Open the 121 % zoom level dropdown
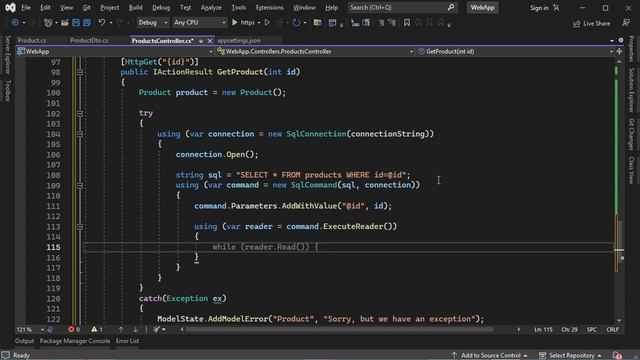 pos(30,329)
